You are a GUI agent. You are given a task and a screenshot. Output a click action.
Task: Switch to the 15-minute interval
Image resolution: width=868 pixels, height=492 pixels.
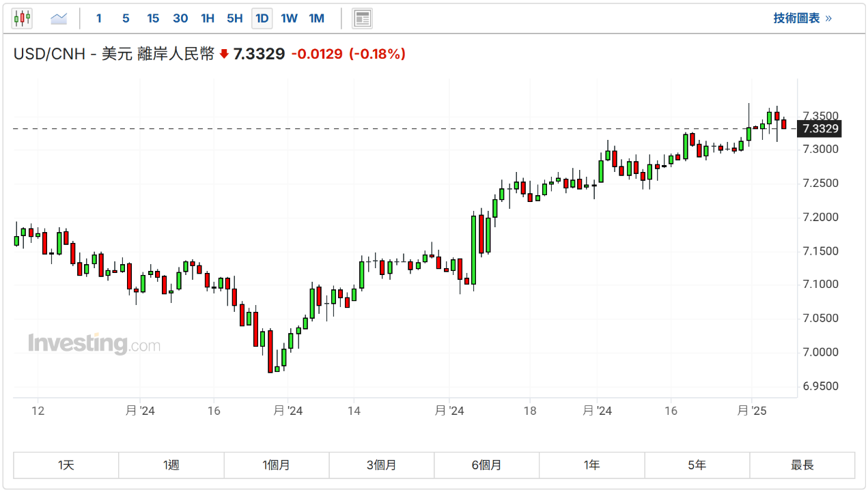(153, 18)
